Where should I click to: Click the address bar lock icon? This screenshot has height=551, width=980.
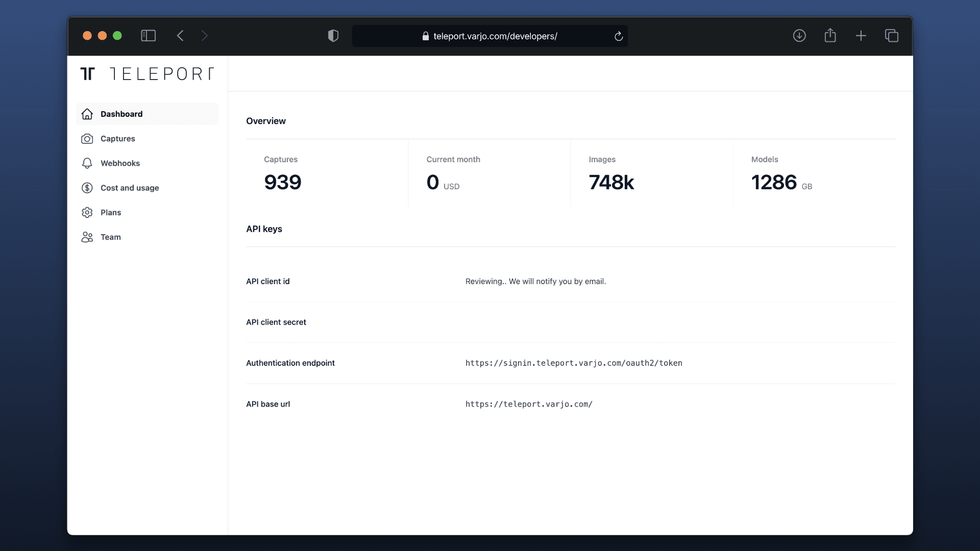tap(426, 36)
